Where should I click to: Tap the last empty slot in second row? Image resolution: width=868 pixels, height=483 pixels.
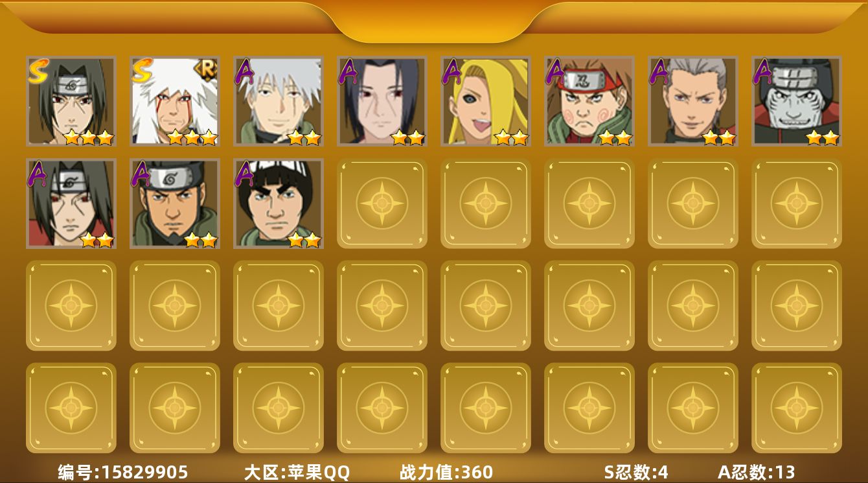(797, 204)
